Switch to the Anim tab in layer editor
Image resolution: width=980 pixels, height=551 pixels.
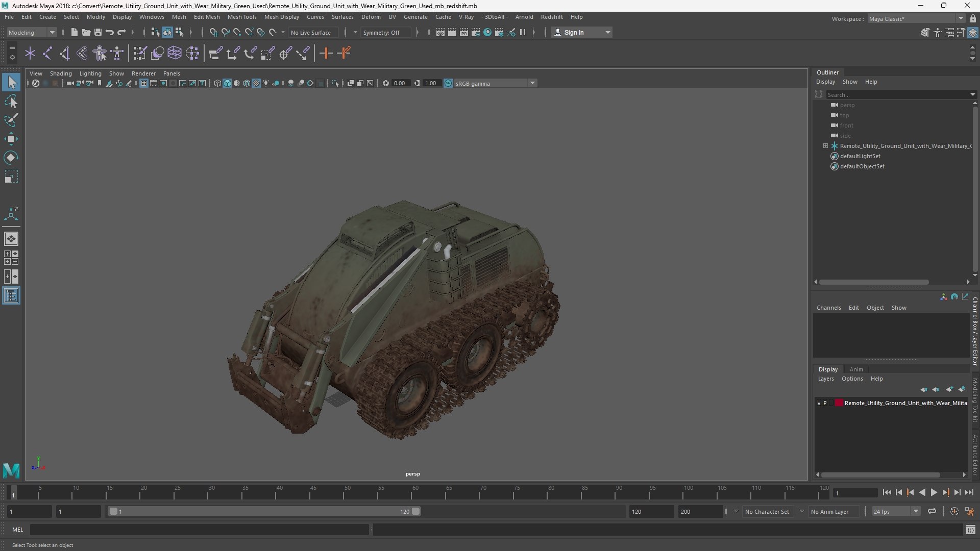point(856,369)
